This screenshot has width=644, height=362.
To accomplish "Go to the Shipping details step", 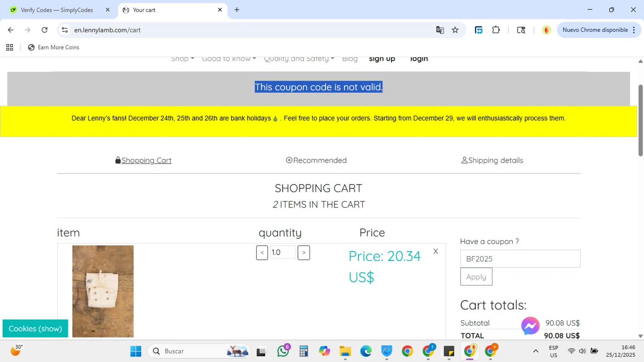I will point(492,160).
